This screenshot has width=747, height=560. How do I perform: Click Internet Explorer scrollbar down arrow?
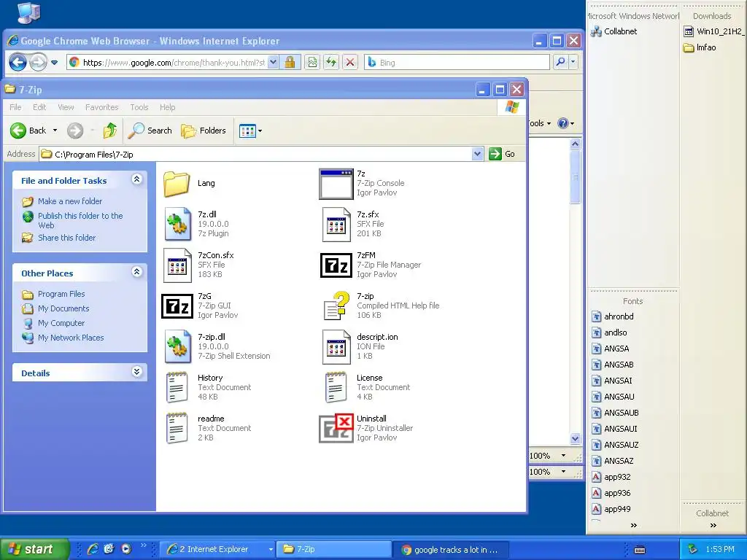[x=575, y=438]
